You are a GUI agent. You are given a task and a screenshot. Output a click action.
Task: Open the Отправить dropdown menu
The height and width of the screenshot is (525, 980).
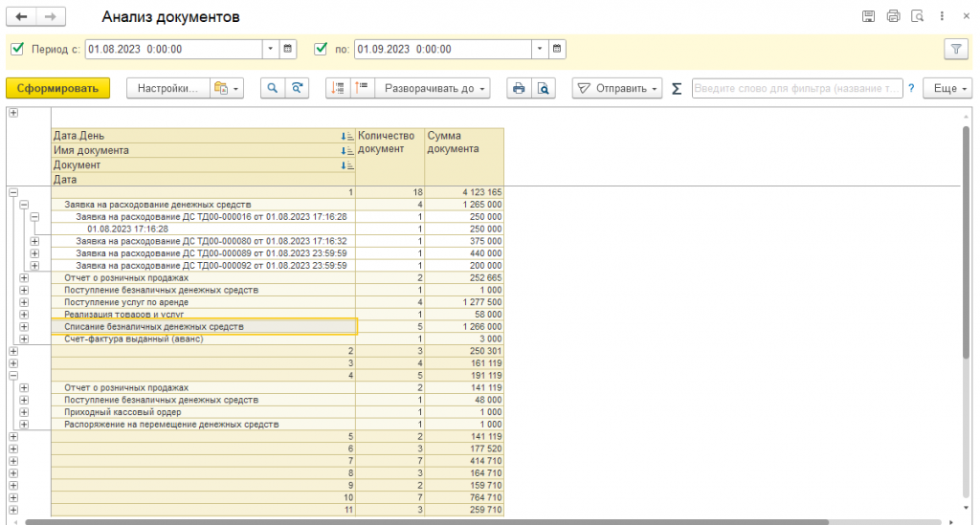tap(617, 88)
